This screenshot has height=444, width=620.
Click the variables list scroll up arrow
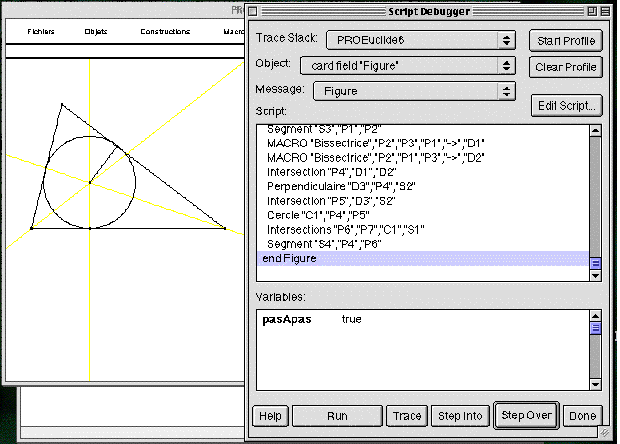pyautogui.click(x=595, y=316)
